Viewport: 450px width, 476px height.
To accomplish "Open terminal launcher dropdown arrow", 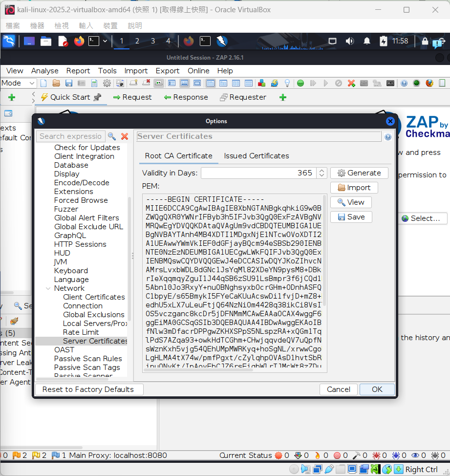I will coord(105,41).
